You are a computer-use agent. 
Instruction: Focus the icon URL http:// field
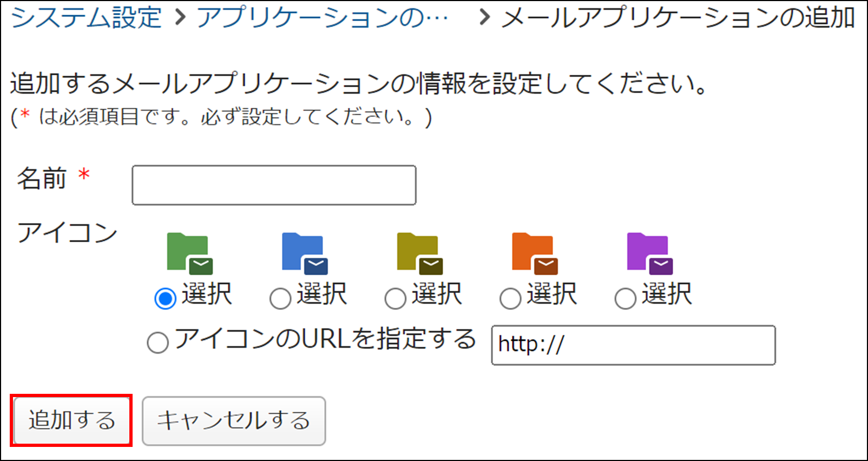pyautogui.click(x=633, y=345)
